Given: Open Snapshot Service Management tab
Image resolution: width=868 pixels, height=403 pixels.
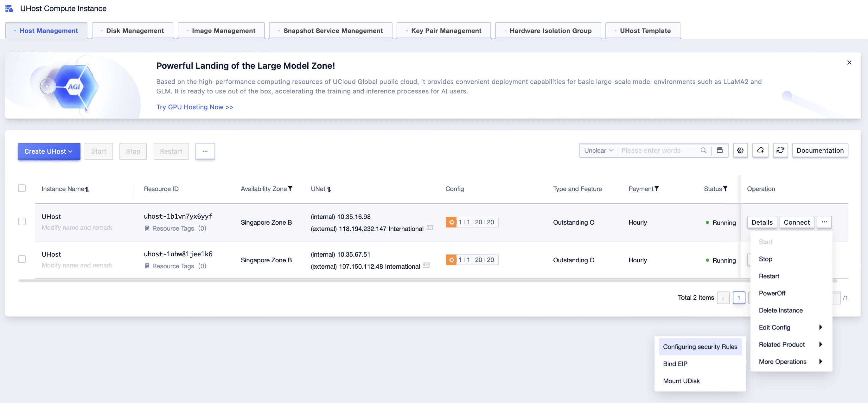Looking at the screenshot, I should (330, 31).
